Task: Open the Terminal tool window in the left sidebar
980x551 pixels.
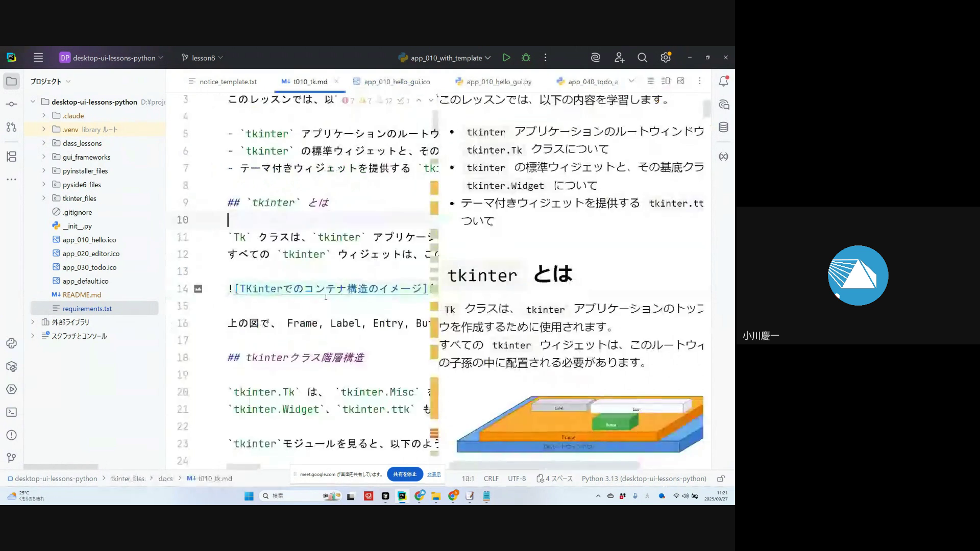Action: (11, 412)
